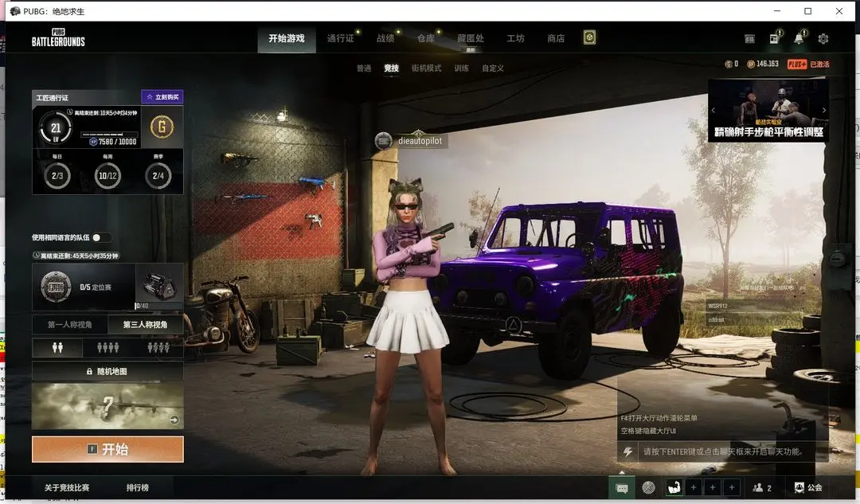Click the 随机地图 random map button
Viewport: 860px width, 504px height.
[107, 371]
